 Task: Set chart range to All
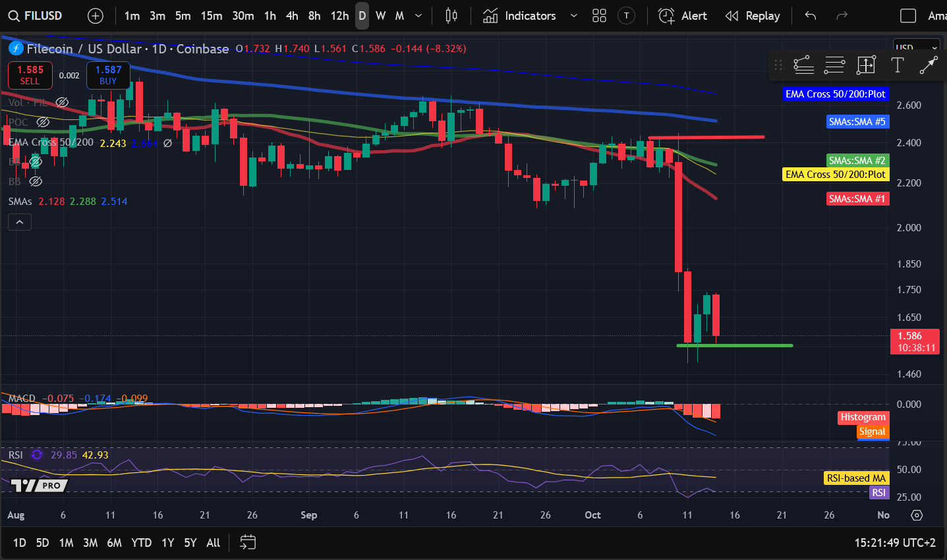tap(213, 543)
